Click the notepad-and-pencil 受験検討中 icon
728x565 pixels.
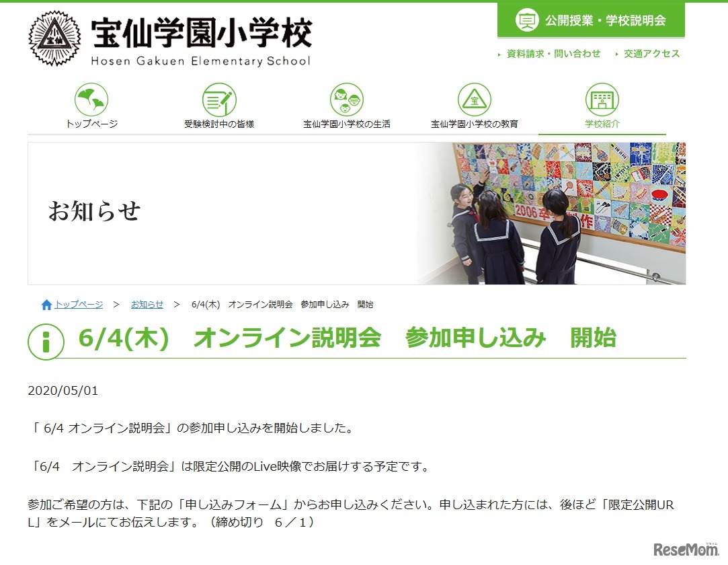click(x=219, y=100)
